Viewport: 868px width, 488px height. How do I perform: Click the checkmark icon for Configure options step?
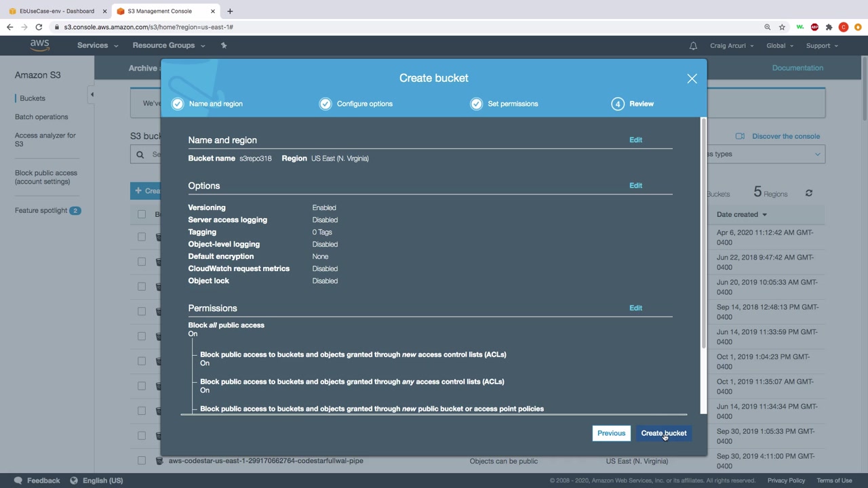pyautogui.click(x=325, y=104)
